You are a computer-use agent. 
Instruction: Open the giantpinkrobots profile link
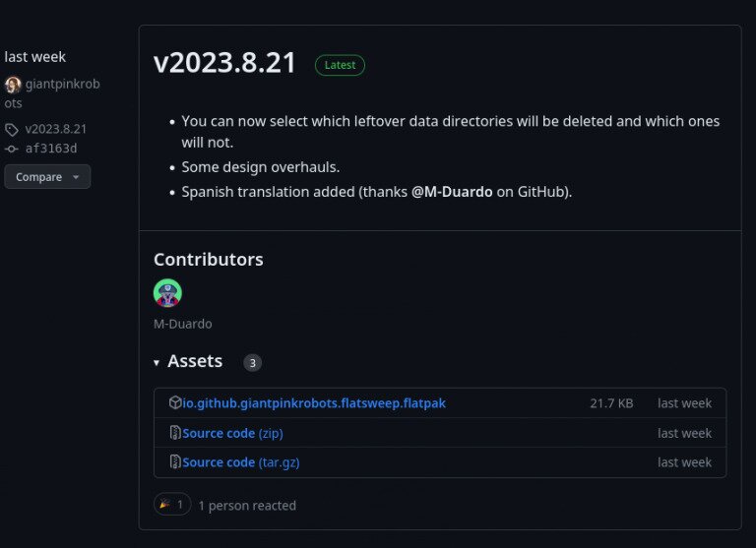point(62,85)
